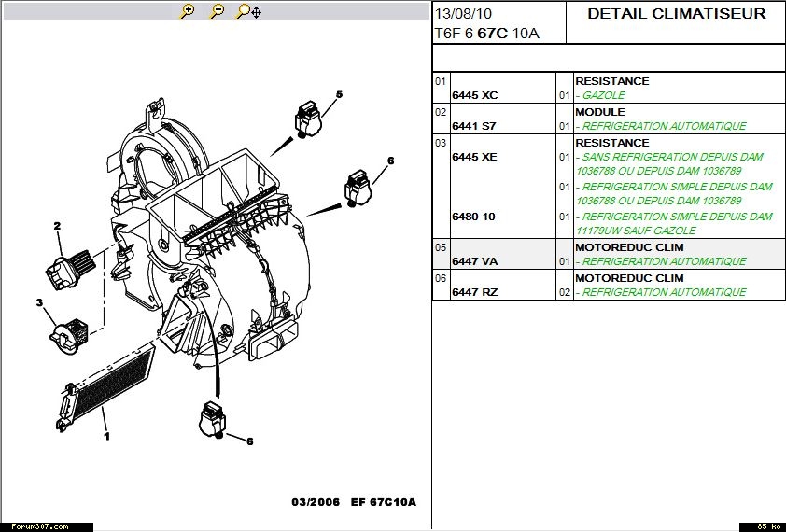Select part 3 resistance component in diagram
786x532 pixels.
tap(68, 329)
